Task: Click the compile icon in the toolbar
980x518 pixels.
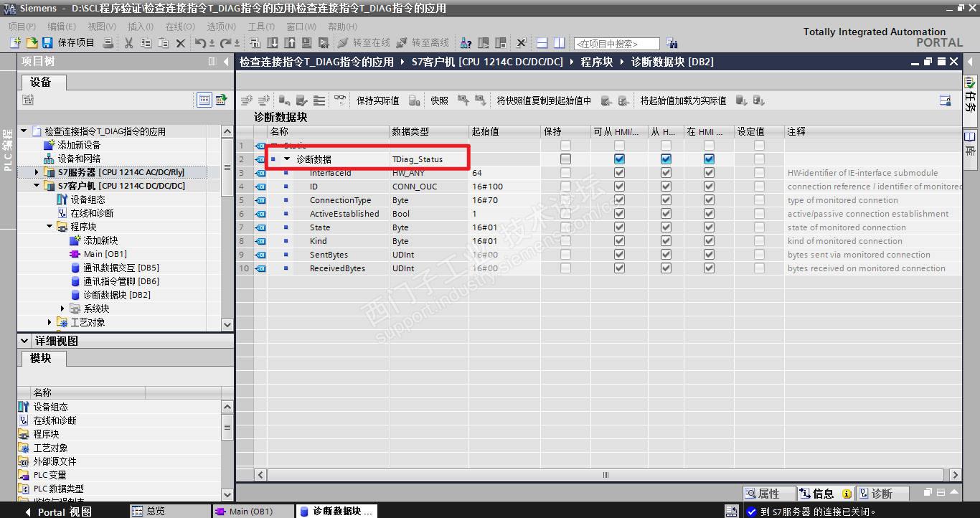Action: (255, 43)
